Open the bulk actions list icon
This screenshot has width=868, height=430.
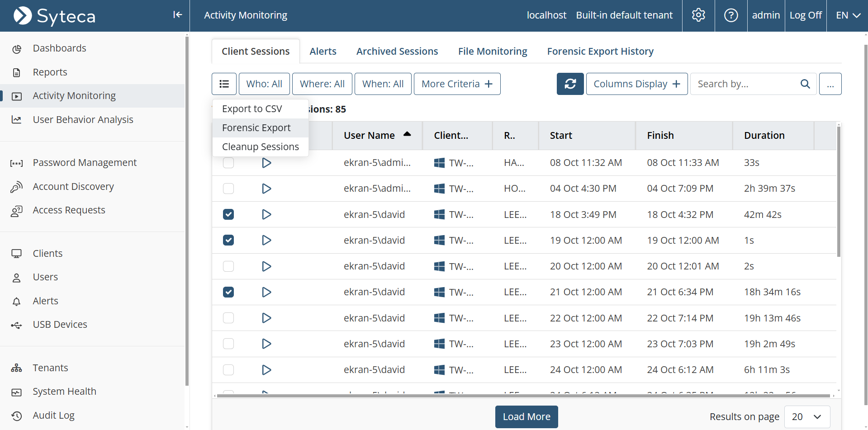click(224, 84)
